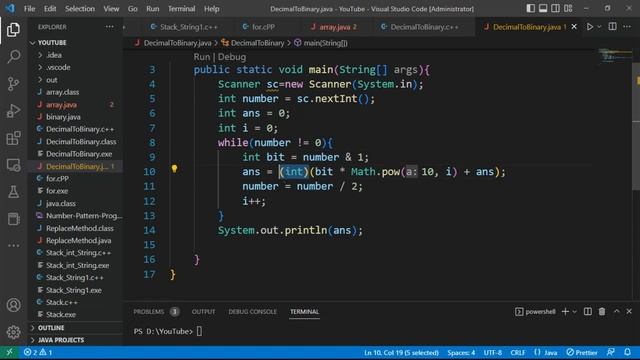Screen dimensions: 640x360
Task: Open Explorer Views and More Actions
Action: coord(109,27)
